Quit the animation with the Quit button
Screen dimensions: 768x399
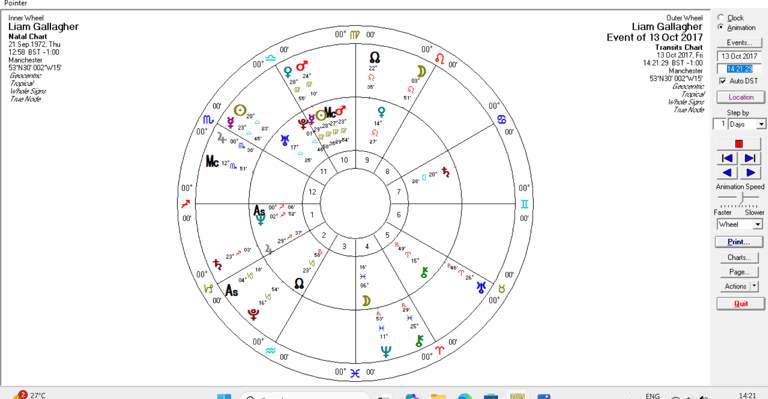pyautogui.click(x=741, y=304)
